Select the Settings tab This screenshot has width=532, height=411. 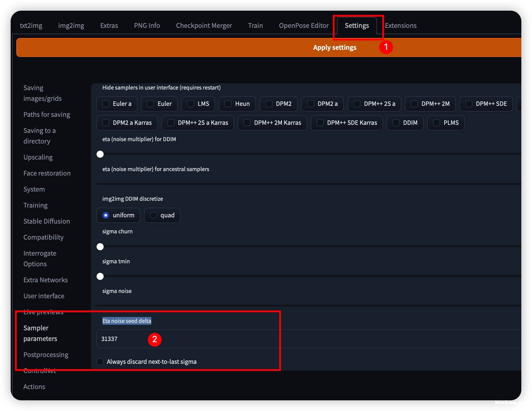357,26
